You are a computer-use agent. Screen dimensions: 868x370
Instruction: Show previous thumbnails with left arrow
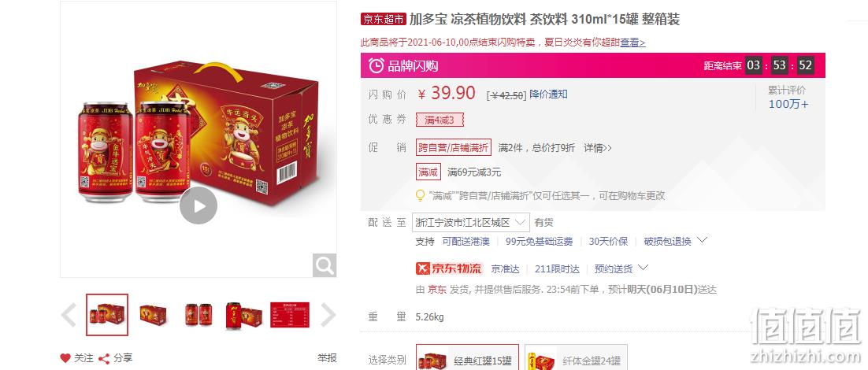click(x=69, y=315)
